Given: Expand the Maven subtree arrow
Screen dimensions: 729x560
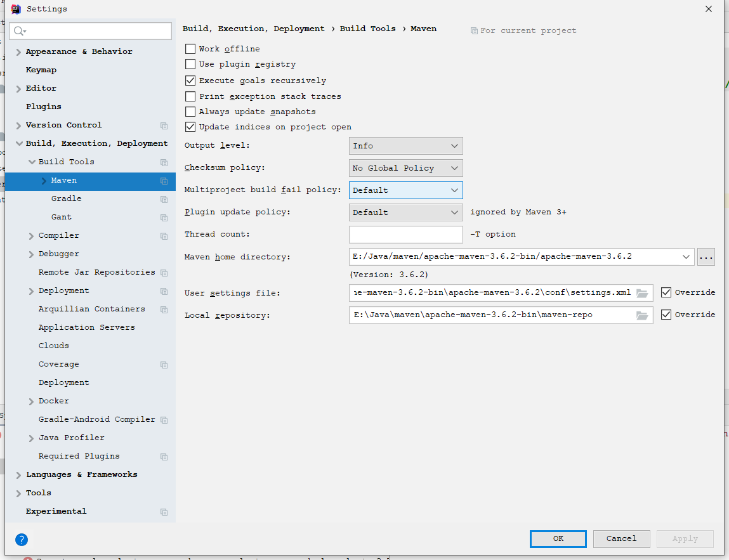Looking at the screenshot, I should 44,181.
